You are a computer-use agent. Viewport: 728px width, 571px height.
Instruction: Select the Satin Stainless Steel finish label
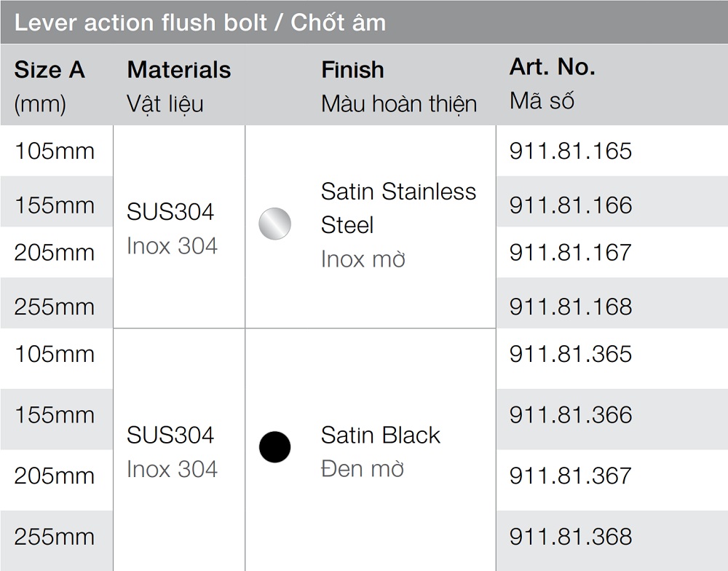pos(398,208)
